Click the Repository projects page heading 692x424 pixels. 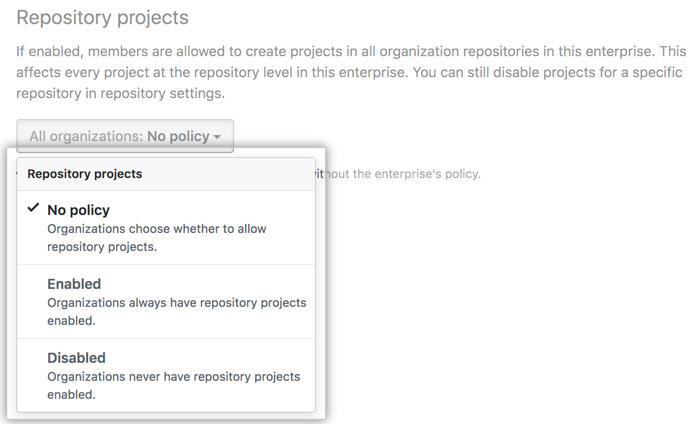tap(103, 18)
